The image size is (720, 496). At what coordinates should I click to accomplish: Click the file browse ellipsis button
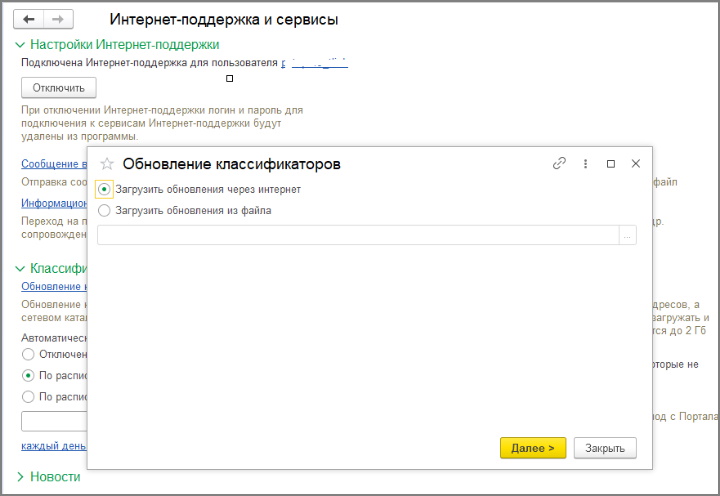(x=628, y=236)
